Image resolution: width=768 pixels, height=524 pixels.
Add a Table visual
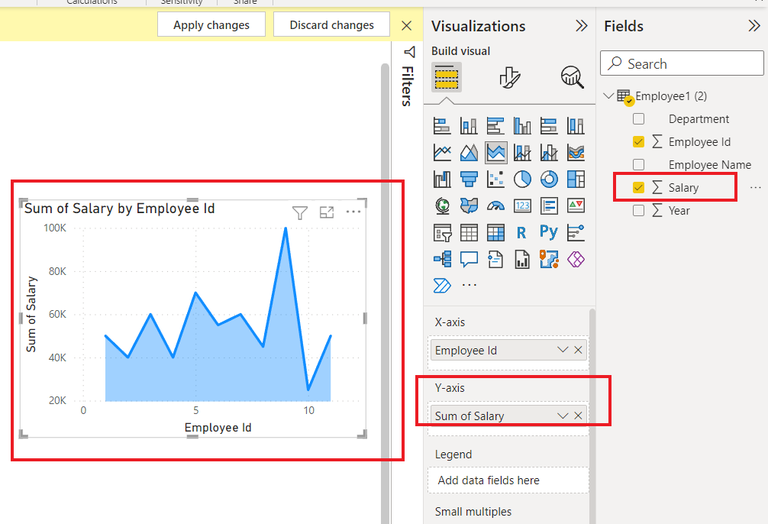[469, 233]
